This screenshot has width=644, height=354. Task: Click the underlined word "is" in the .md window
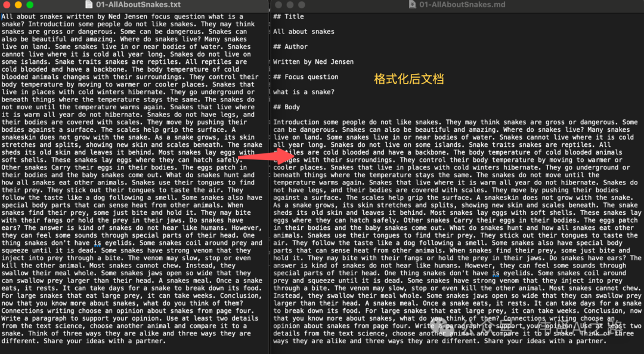coord(496,273)
